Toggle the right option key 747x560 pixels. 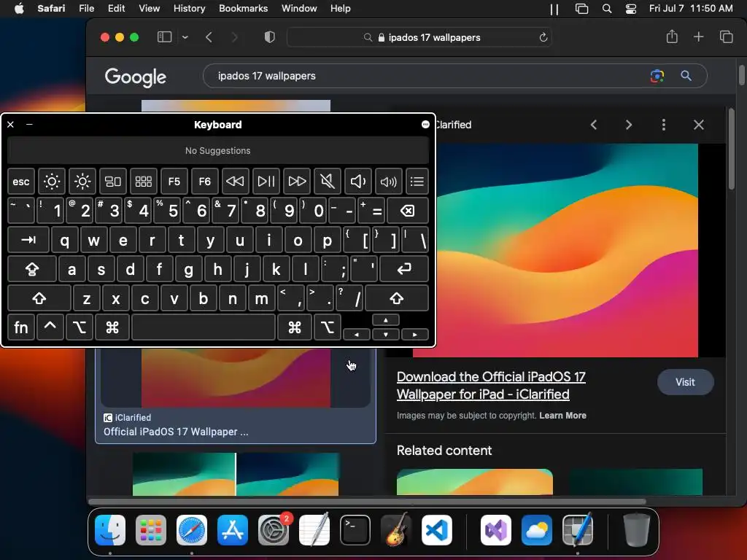(x=328, y=327)
